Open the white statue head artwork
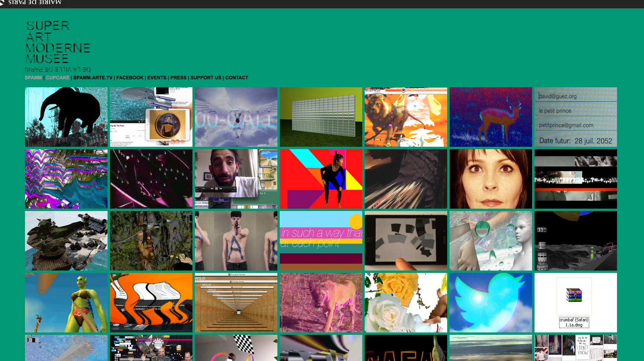Screen dimensions: 644x361 (x=491, y=241)
